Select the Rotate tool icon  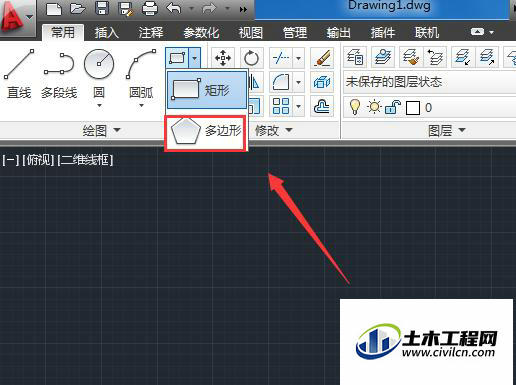tap(251, 58)
